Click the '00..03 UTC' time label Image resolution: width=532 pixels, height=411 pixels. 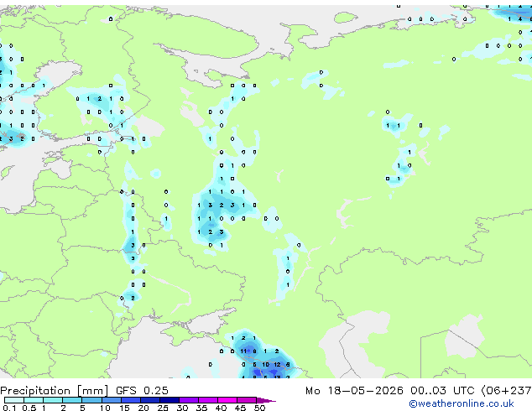[442, 391]
